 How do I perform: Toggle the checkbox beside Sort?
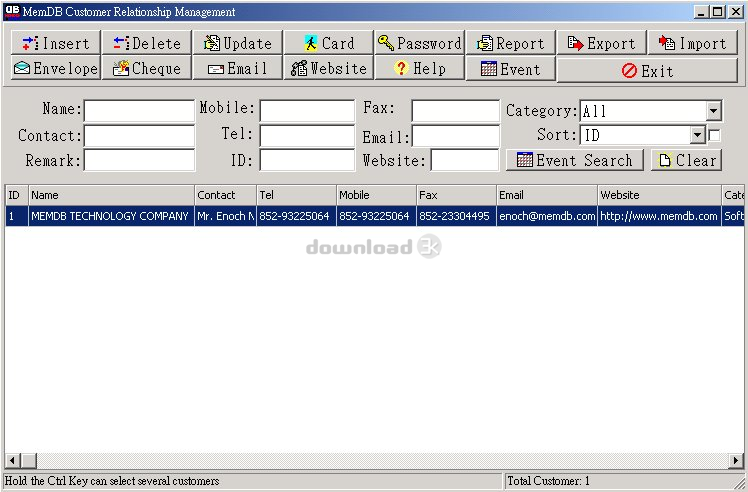click(x=714, y=135)
